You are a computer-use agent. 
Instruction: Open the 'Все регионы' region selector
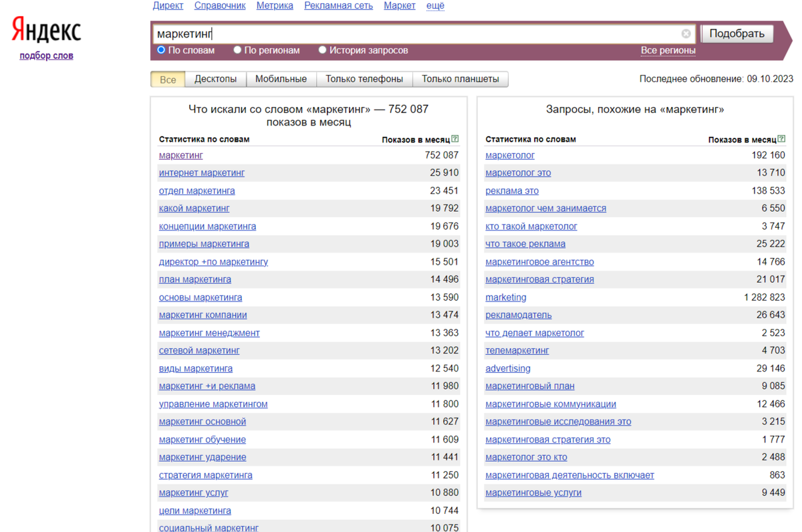(668, 51)
